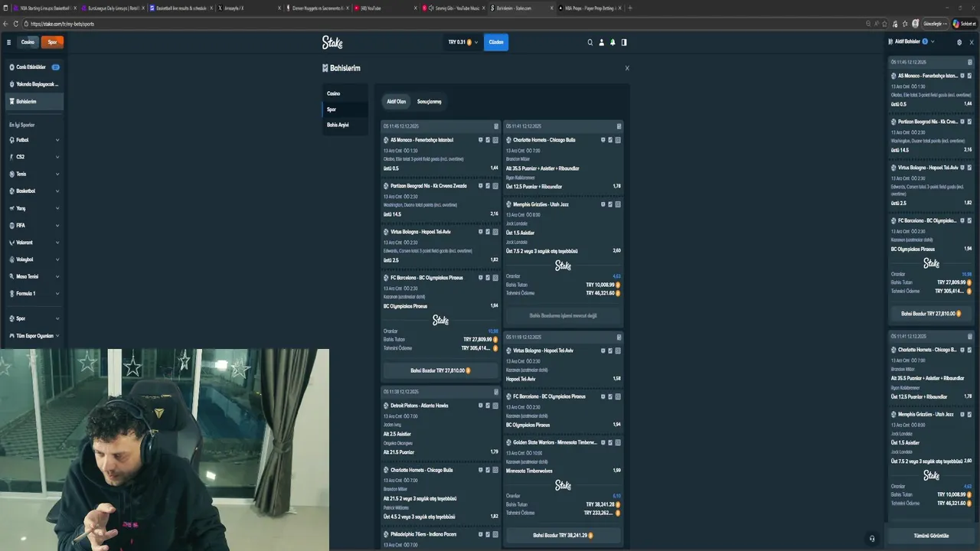
Task: Expand Voleybol category in sidebar
Action: (57, 259)
